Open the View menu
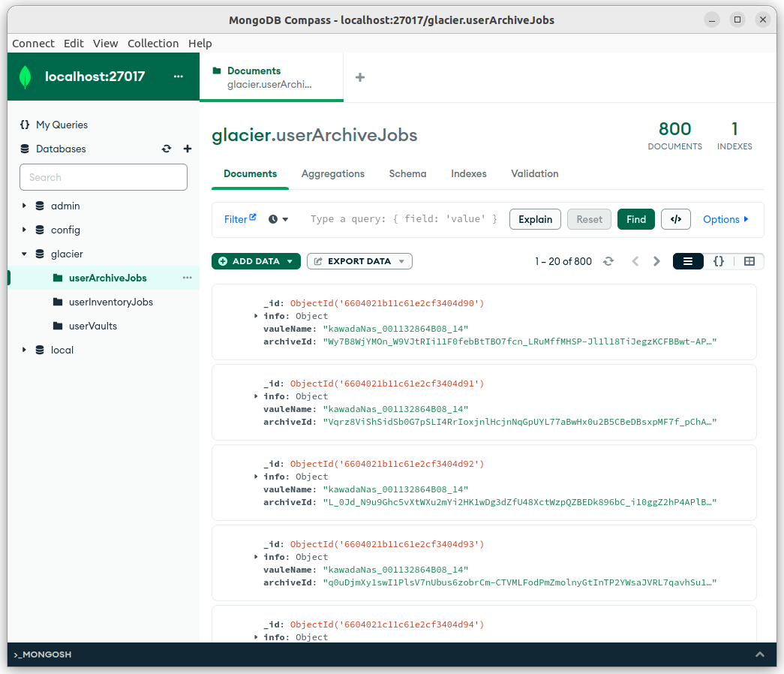 tap(106, 44)
